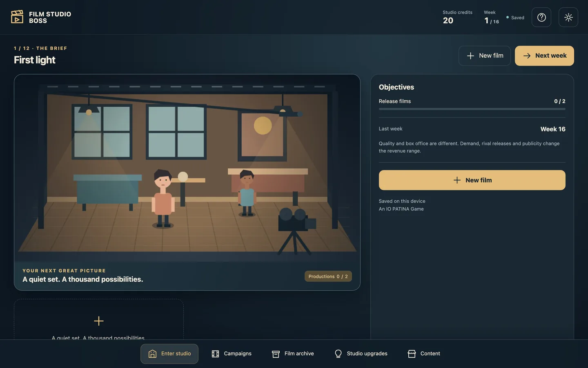Click the Productions 0 / 2 badge
Screen dimensions: 588x368
tap(328, 276)
